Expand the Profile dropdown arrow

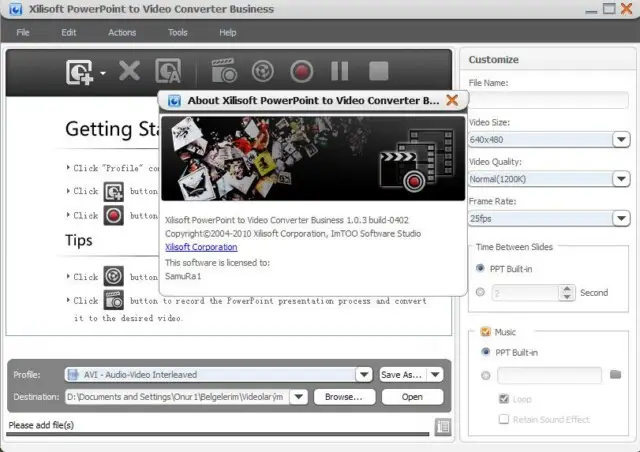click(364, 374)
